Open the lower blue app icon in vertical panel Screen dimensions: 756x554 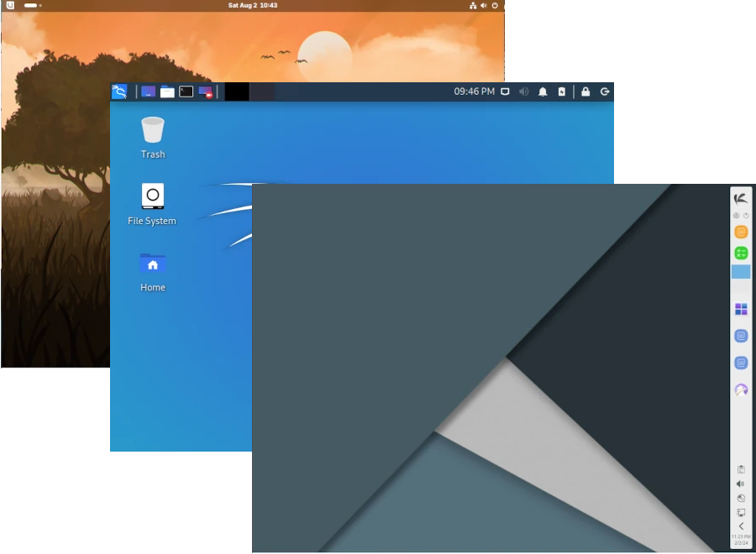741,363
